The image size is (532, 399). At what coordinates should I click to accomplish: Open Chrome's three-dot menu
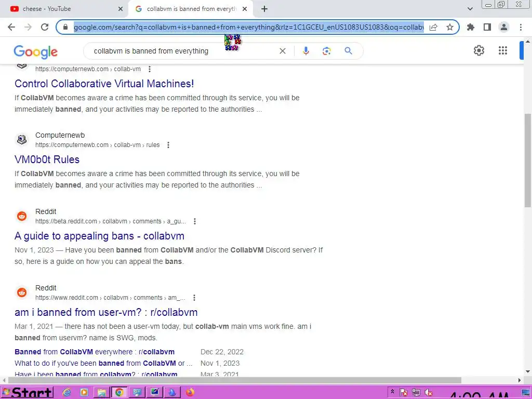pos(521,27)
